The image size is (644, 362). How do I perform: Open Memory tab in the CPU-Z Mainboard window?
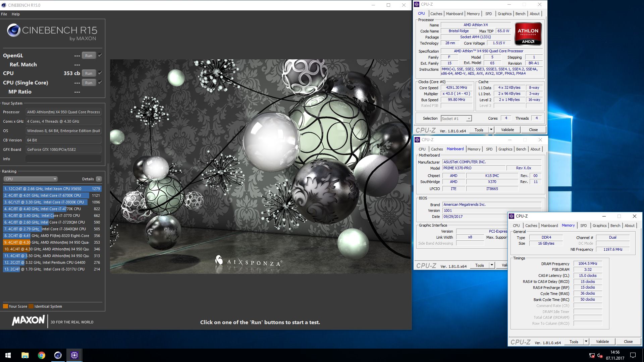tap(474, 149)
